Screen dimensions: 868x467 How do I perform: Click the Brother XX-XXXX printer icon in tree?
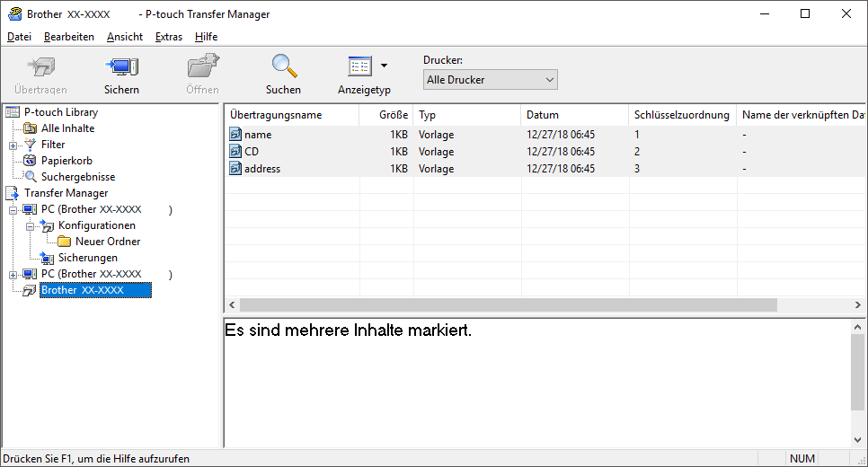click(30, 290)
